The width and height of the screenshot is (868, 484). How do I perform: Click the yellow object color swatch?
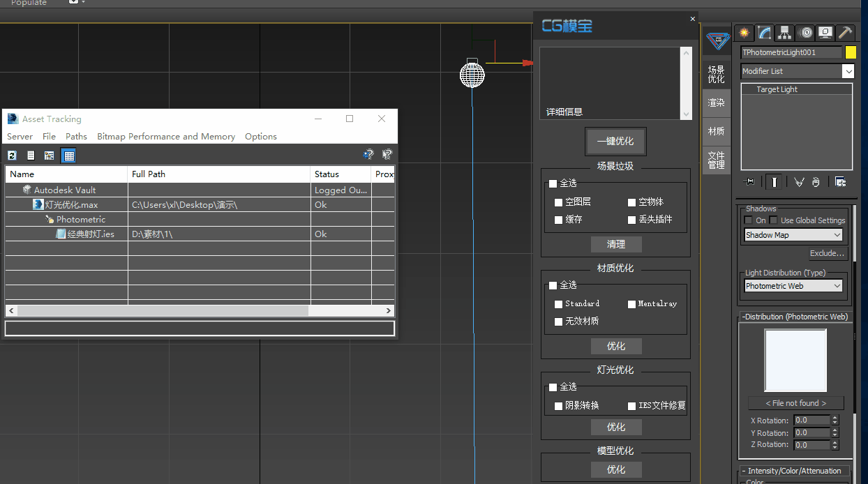click(850, 52)
